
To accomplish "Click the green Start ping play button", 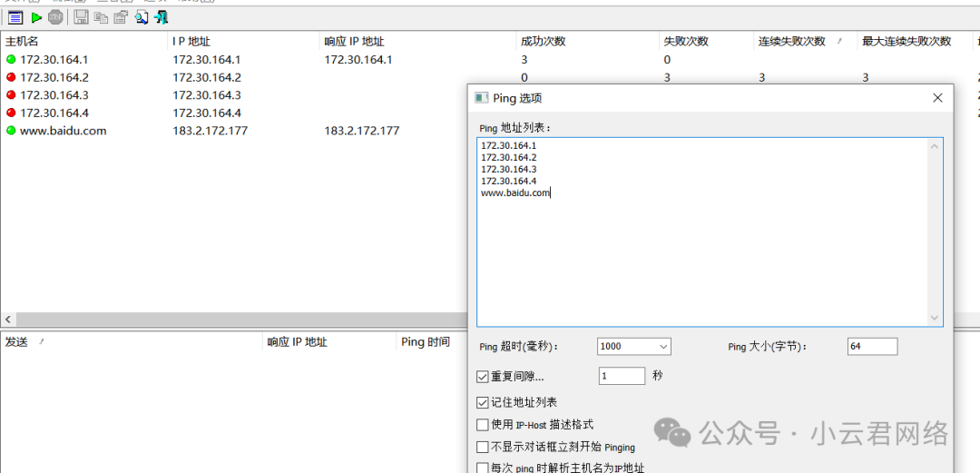I will pos(36,17).
